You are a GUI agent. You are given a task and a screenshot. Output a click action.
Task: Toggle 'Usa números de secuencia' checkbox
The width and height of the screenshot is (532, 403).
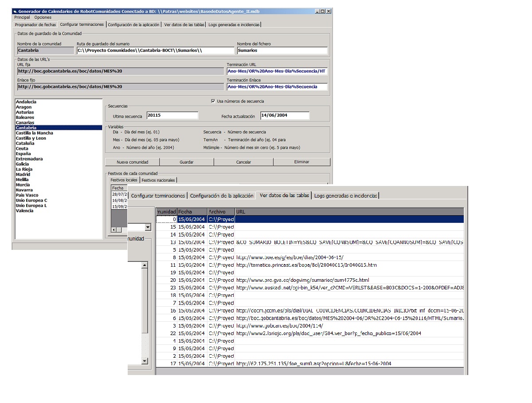coord(213,101)
